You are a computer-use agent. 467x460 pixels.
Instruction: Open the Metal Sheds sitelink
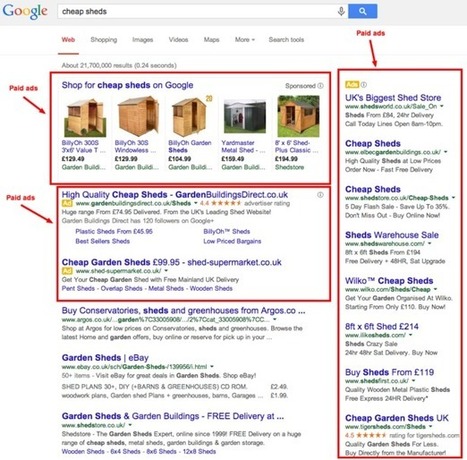coord(166,288)
